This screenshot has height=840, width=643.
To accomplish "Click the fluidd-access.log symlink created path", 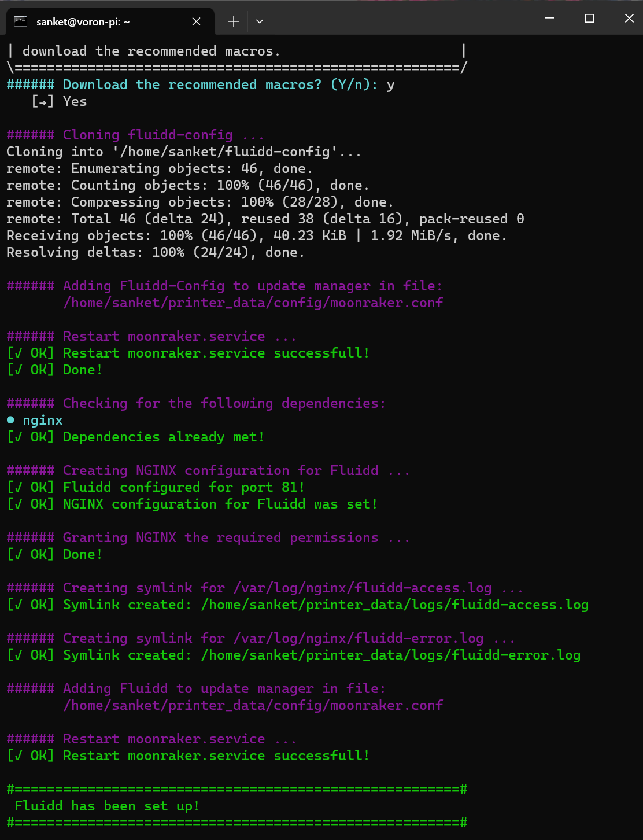I will pyautogui.click(x=395, y=605).
